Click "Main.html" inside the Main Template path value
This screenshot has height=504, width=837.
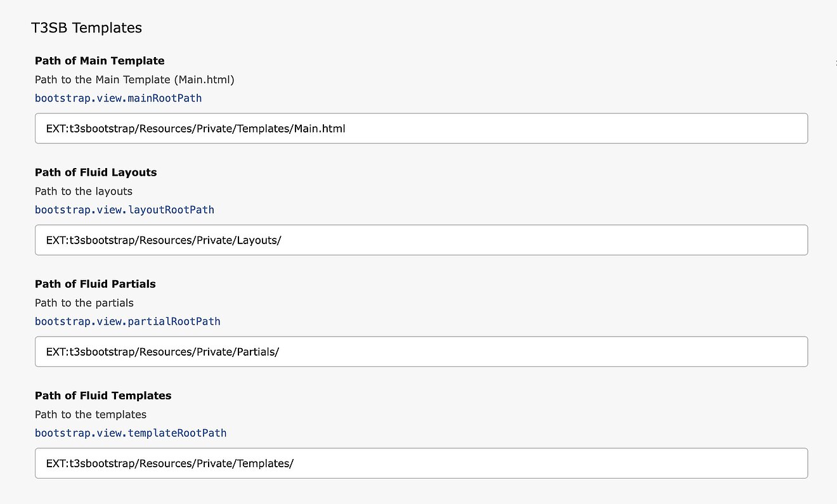tap(320, 129)
